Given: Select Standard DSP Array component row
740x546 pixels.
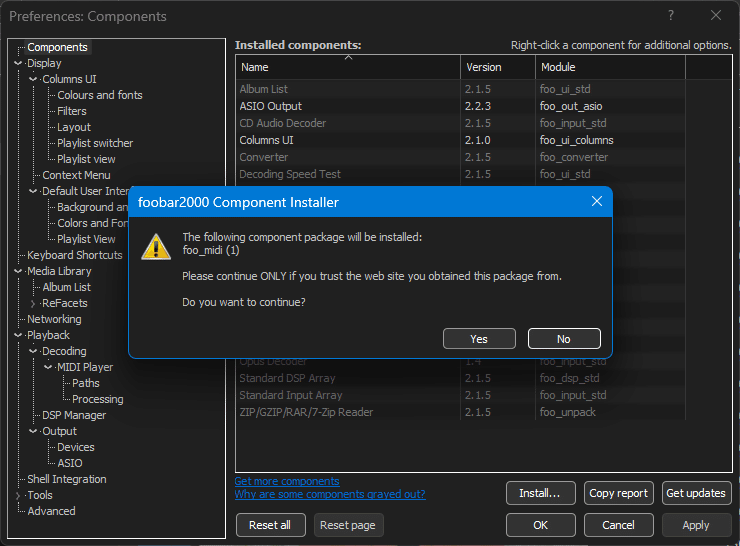Looking at the screenshot, I should tap(460, 378).
